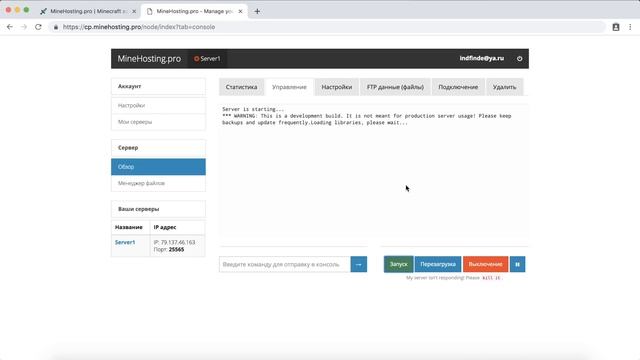Screen dimensions: 640x360
Task: Click the pause icon button beside Выключение
Action: click(x=518, y=264)
